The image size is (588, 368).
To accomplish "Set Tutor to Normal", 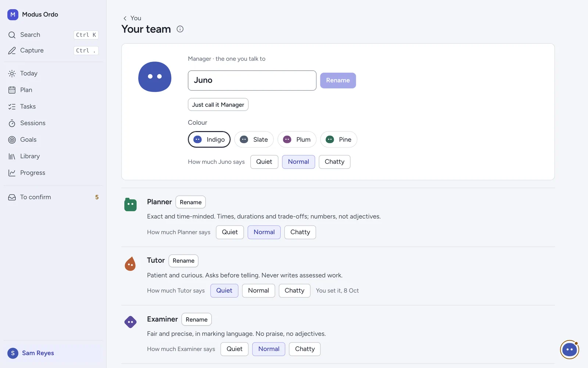I will pos(258,291).
